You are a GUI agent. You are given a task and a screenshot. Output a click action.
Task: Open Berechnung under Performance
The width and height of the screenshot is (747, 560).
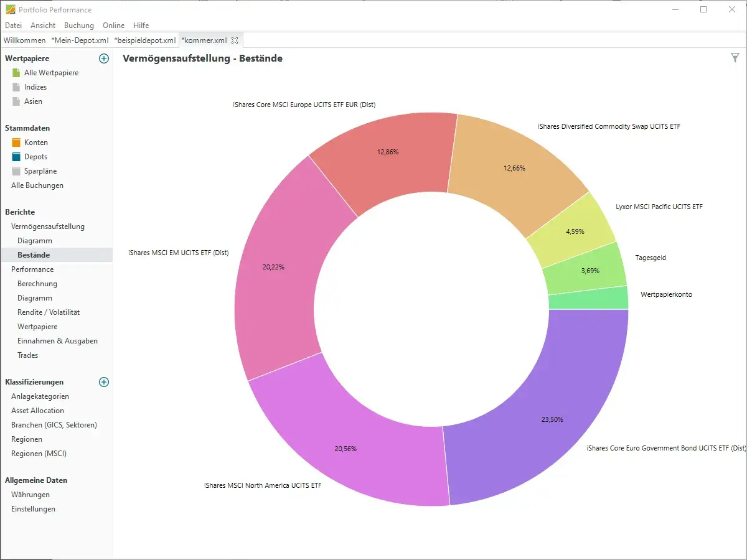37,284
